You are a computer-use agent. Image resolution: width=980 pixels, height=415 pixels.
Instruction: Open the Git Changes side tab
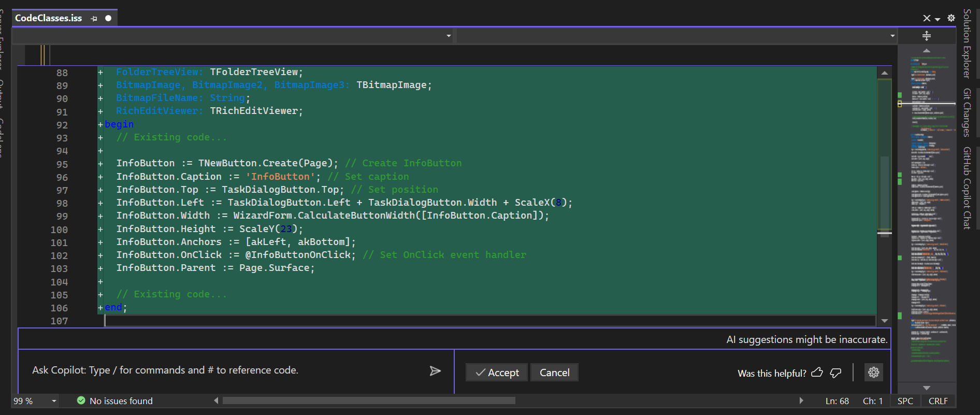coord(967,112)
